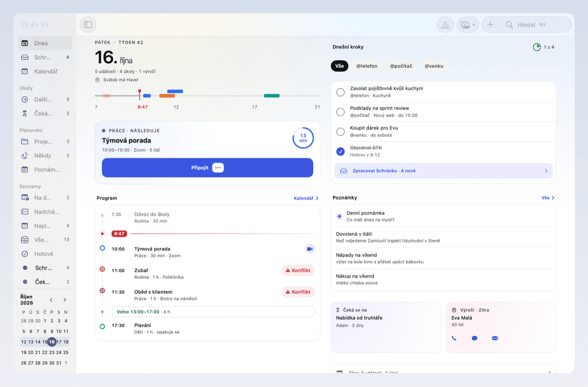
Task: Open Kalendář from the sidebar
Action: coord(45,71)
